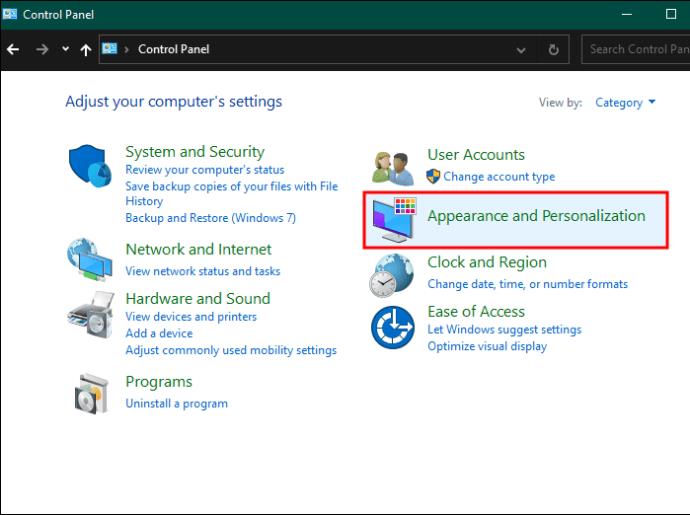
Task: Click the Control Panel breadcrumb in address bar
Action: pyautogui.click(x=173, y=49)
